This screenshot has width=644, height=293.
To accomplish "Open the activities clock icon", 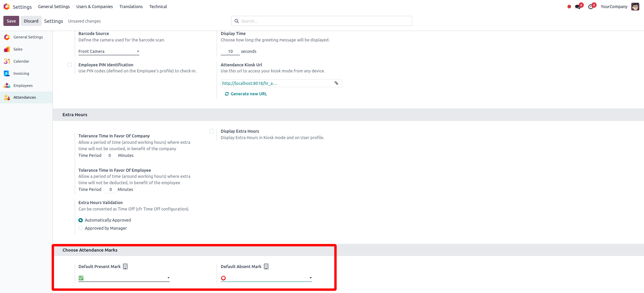I will 591,7.
